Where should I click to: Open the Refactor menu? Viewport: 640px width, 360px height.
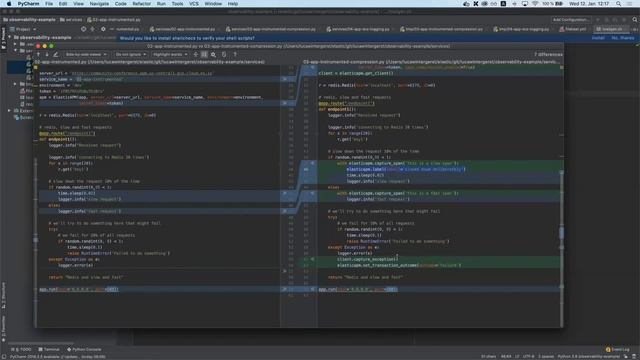tap(142, 4)
